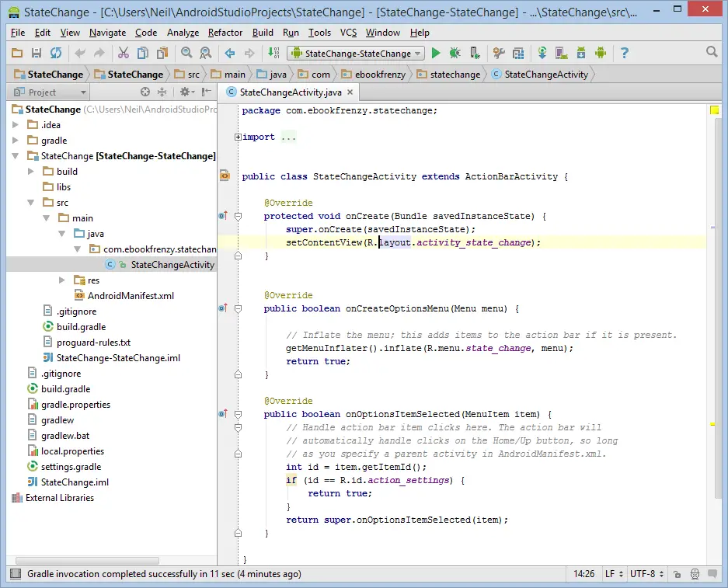Collapse the src folder tree node
This screenshot has width=728, height=588.
click(x=31, y=202)
